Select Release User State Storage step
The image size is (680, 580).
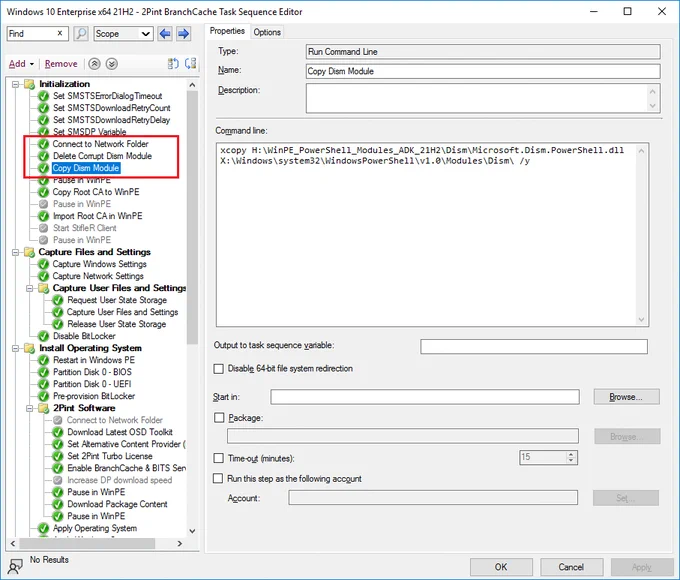click(x=116, y=324)
